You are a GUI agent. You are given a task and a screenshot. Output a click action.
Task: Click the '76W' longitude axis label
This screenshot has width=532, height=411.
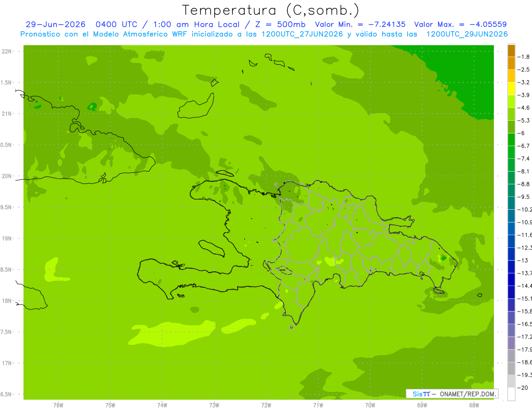point(58,405)
